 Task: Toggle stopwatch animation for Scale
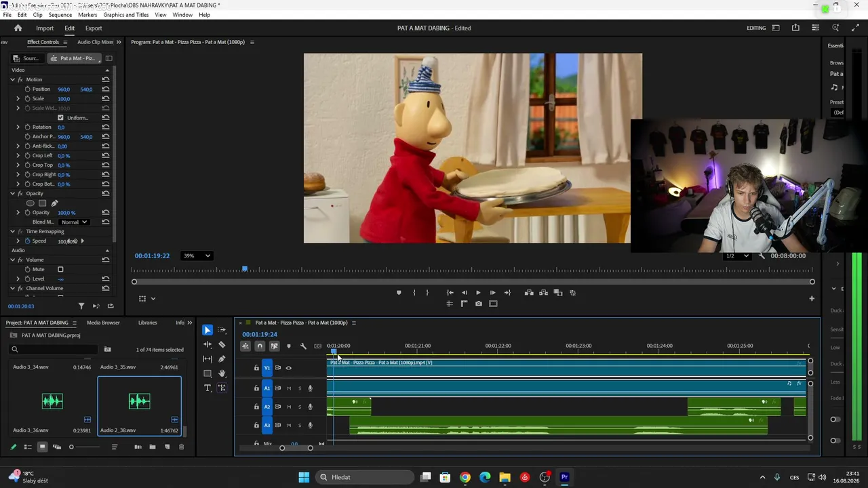coord(28,98)
